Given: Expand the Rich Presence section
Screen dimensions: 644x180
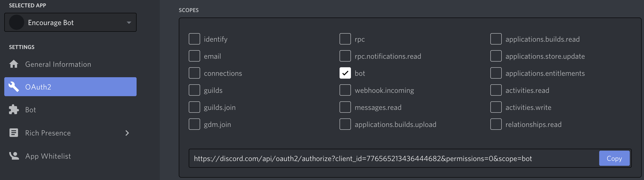Looking at the screenshot, I should click(127, 133).
